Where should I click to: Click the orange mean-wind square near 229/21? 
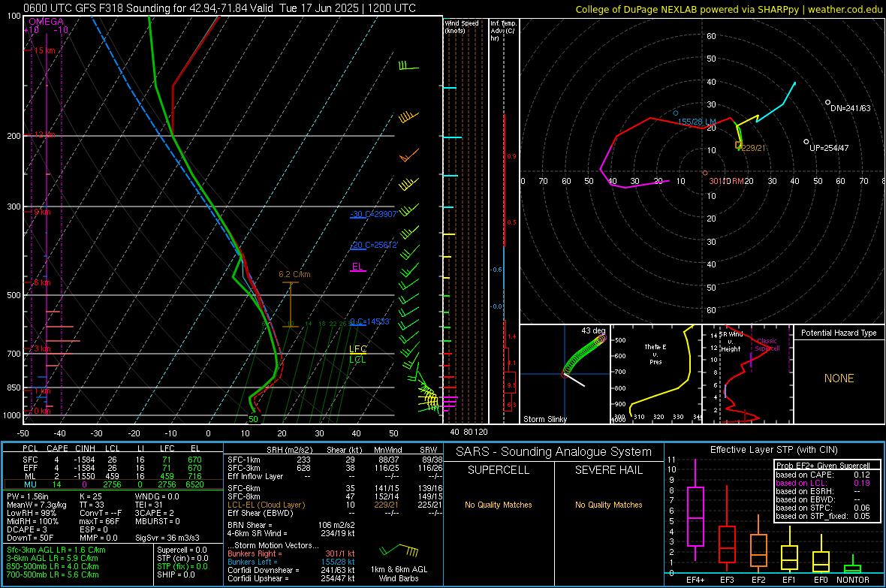(x=738, y=145)
